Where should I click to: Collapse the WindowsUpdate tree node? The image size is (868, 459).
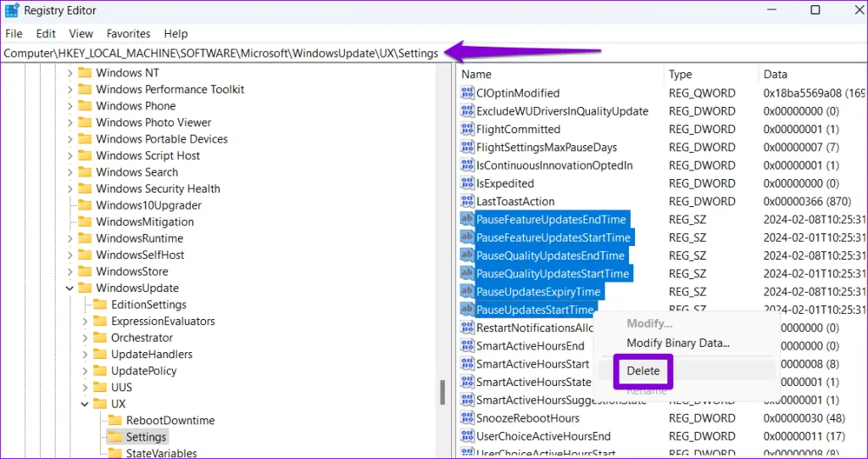(x=70, y=288)
